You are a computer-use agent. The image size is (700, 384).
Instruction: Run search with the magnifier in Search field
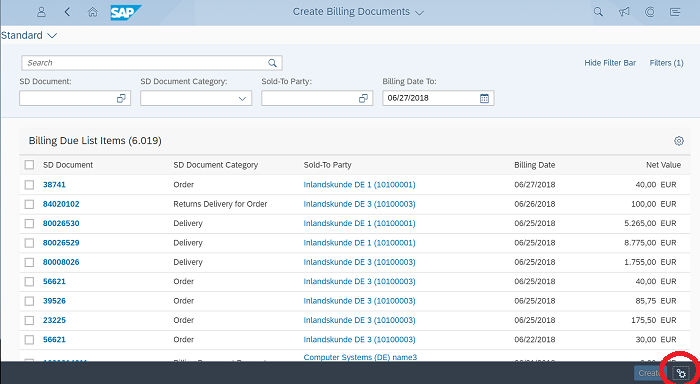272,63
